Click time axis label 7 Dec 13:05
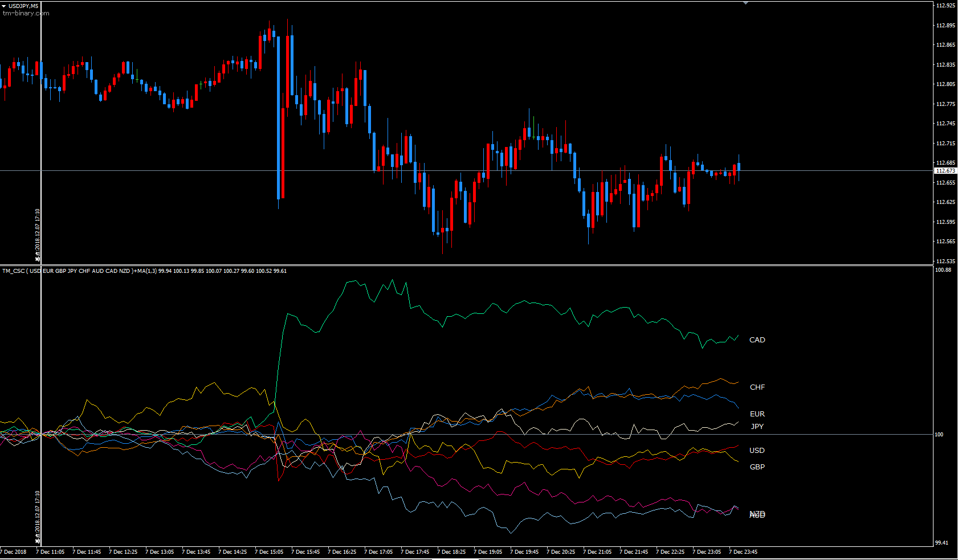The height and width of the screenshot is (560, 958). (160, 552)
